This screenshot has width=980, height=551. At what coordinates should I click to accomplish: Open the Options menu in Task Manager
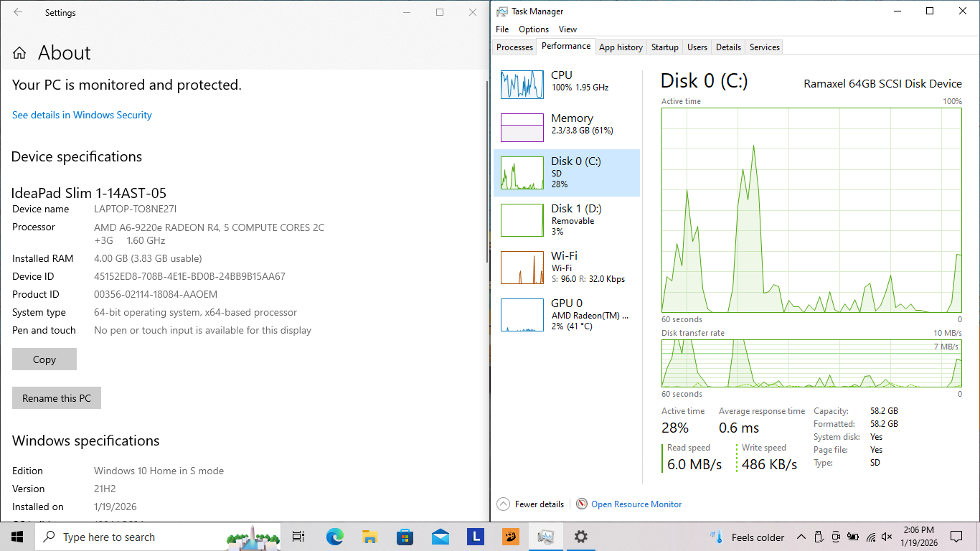(x=534, y=29)
